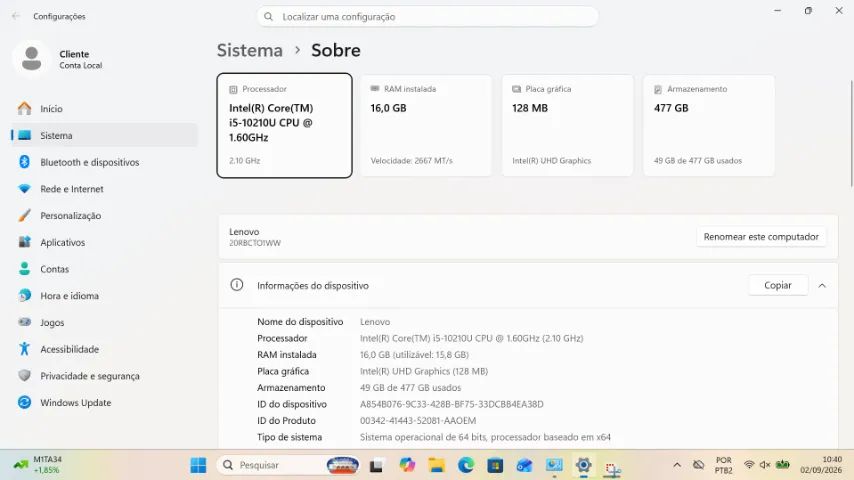Screen dimensions: 854x480
Task: Click the back arrow beside Configurações
Action: coord(16,16)
